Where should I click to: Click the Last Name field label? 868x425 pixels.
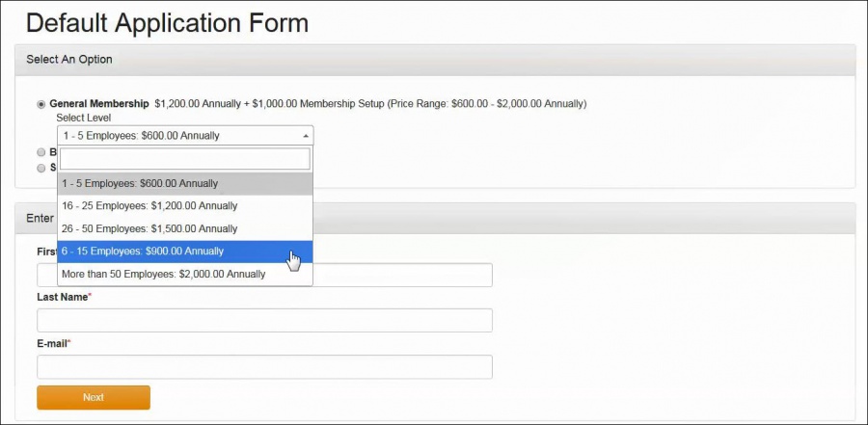(x=63, y=297)
